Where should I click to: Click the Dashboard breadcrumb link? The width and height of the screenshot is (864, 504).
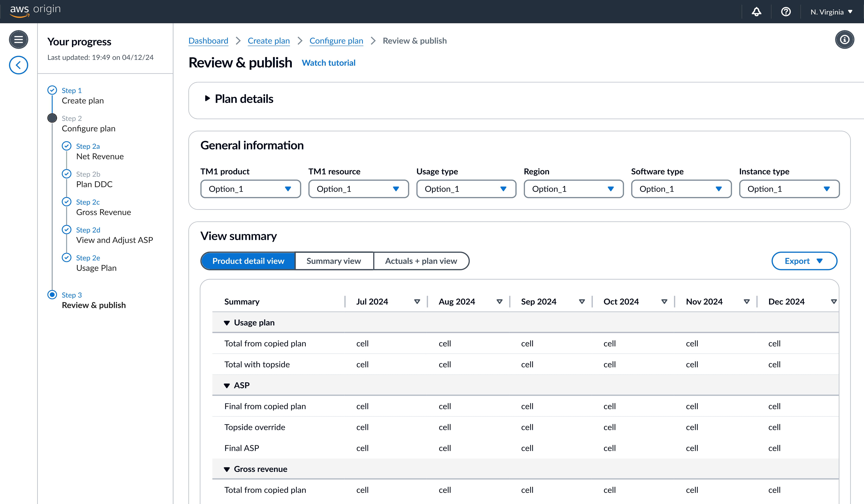[208, 41]
